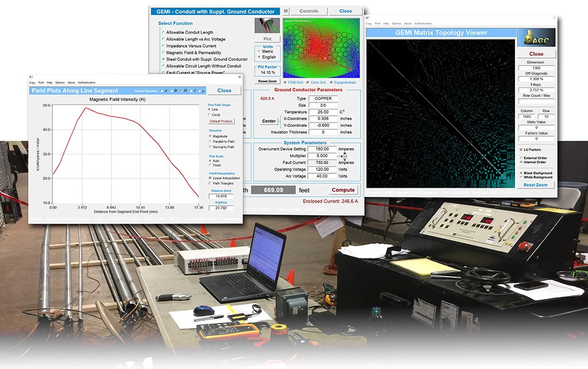This screenshot has width=588, height=369.
Task: Select Steel Conduit with Suppl. Ground Conductor
Action: 163,59
